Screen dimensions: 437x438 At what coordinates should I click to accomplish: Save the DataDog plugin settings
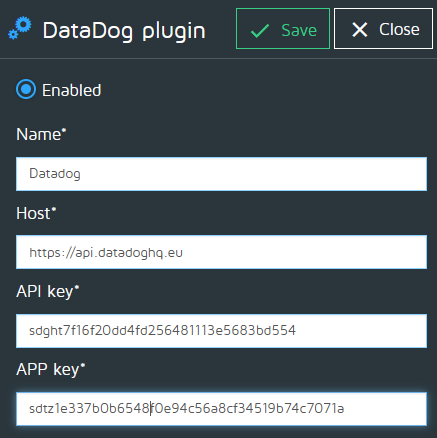click(x=283, y=29)
